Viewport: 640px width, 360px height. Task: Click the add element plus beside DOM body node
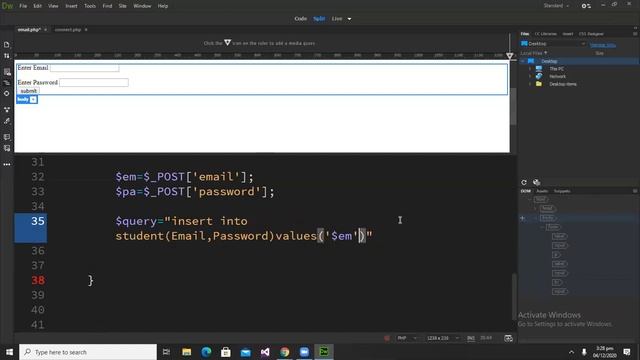pos(522,218)
